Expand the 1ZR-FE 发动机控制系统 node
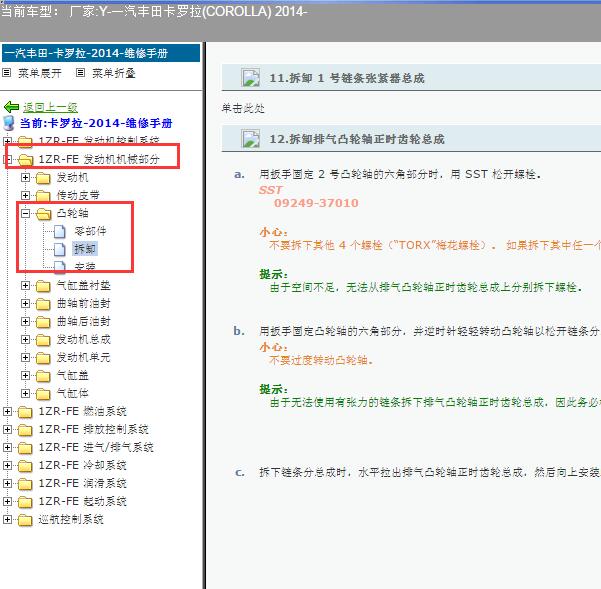 tap(7, 141)
